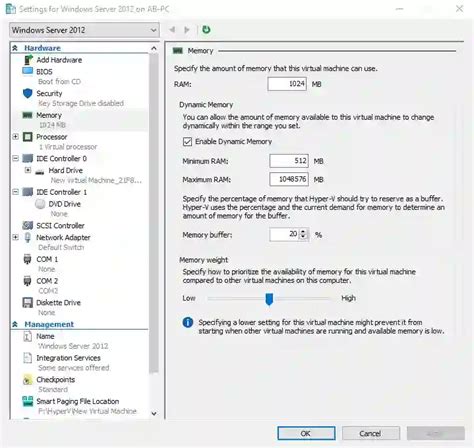This screenshot has width=474, height=448.
Task: Decrease Memory buffer with spinner down arrow
Action: tap(303, 237)
